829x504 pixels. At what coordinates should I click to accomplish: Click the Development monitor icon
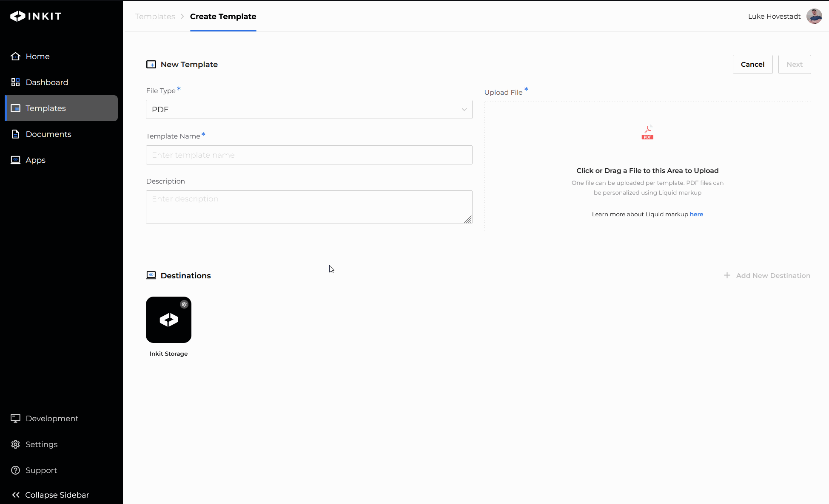coord(16,419)
